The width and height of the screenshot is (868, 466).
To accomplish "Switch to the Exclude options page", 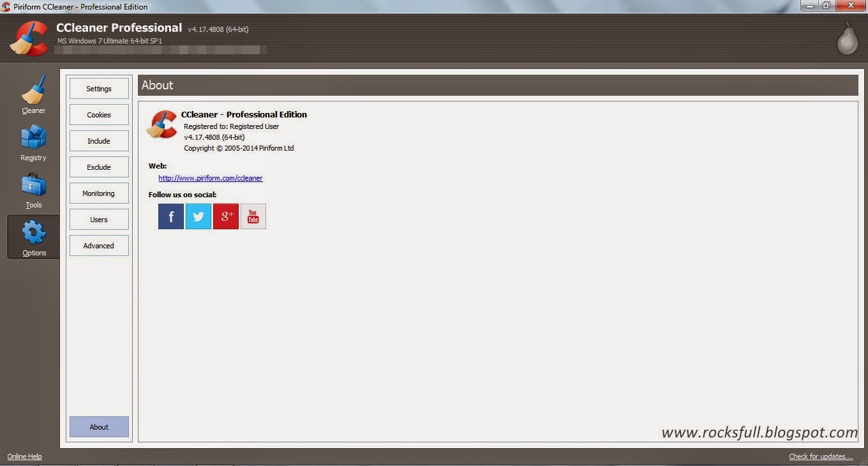I will (99, 167).
